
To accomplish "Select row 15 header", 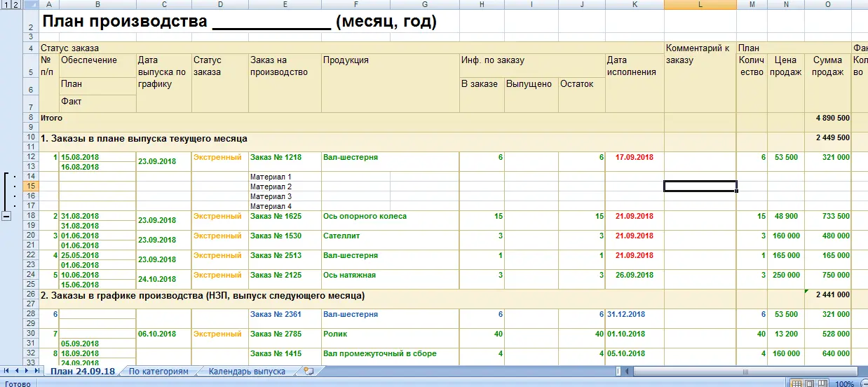I will [x=30, y=186].
